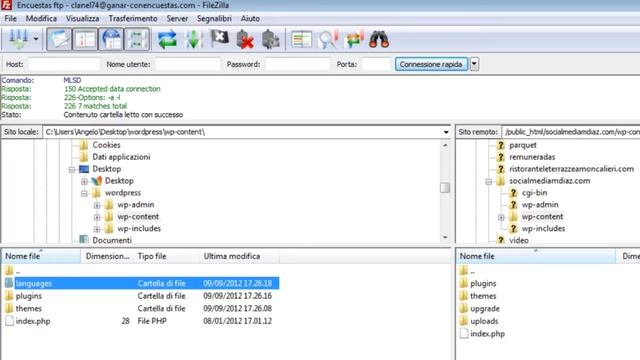Viewport: 640px width, 360px height.
Task: Open the Trasferimento menu
Action: (x=133, y=18)
